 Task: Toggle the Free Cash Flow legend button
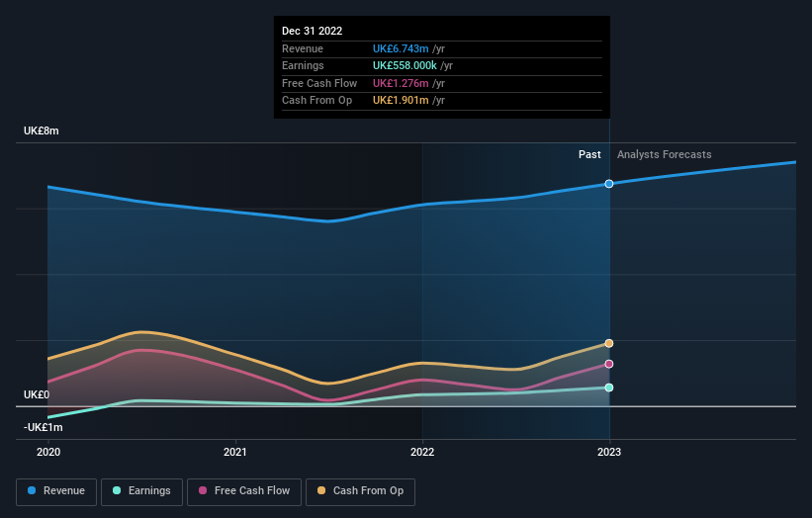point(244,491)
